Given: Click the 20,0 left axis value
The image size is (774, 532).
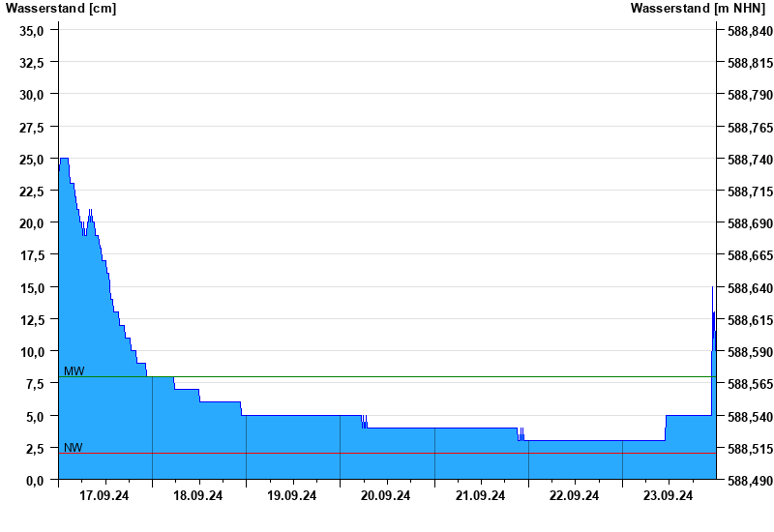Looking at the screenshot, I should tap(31, 223).
